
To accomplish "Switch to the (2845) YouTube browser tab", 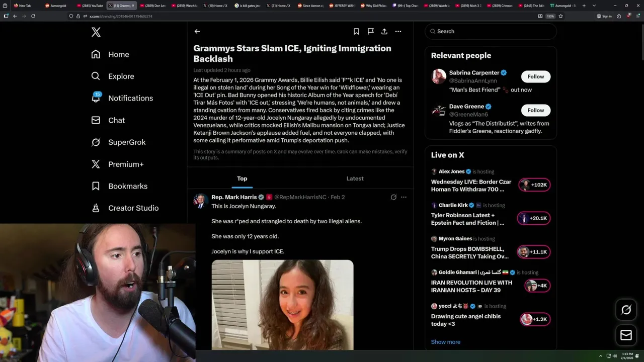I will point(91,6).
